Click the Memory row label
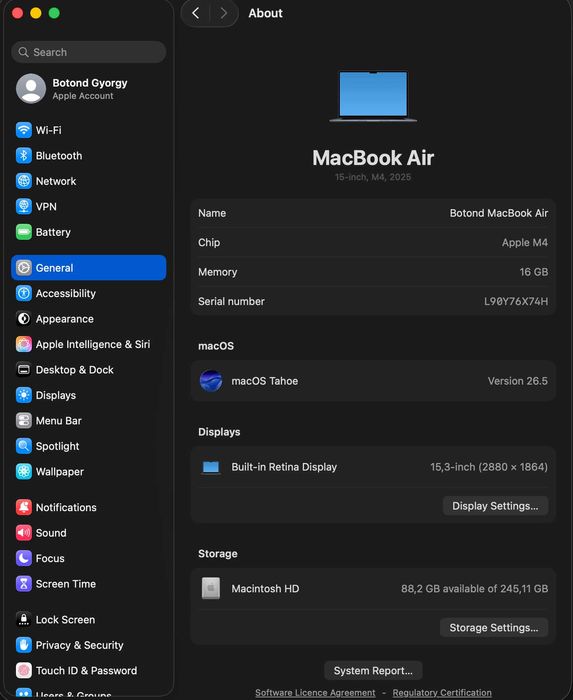573x700 pixels. (217, 272)
